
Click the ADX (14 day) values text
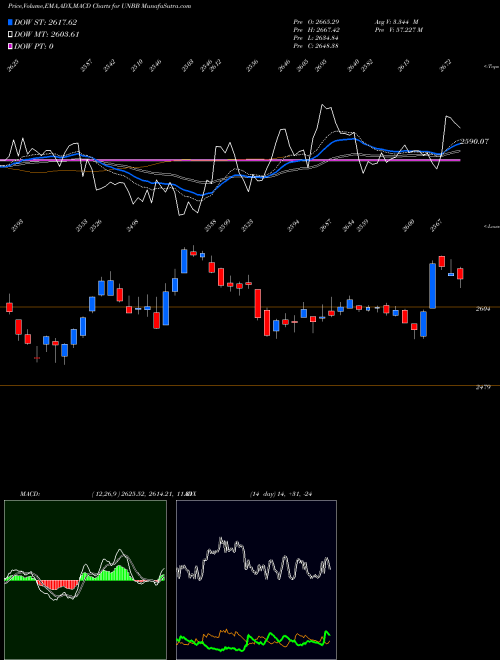click(x=281, y=494)
